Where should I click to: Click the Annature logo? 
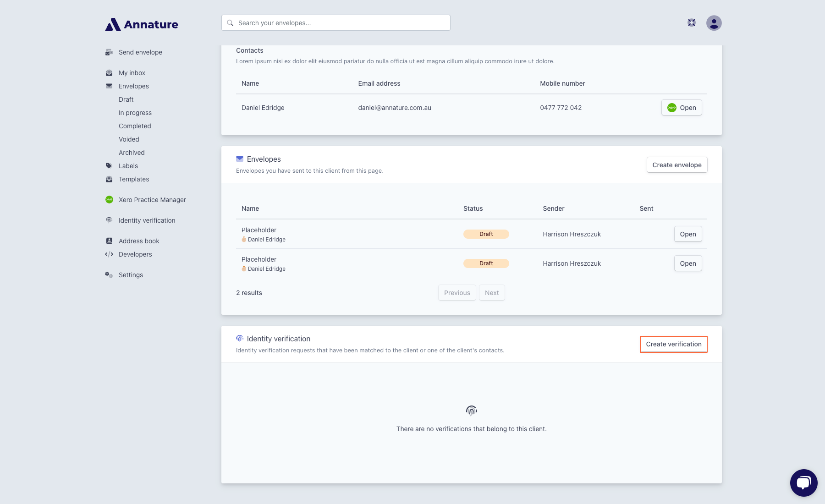(141, 24)
